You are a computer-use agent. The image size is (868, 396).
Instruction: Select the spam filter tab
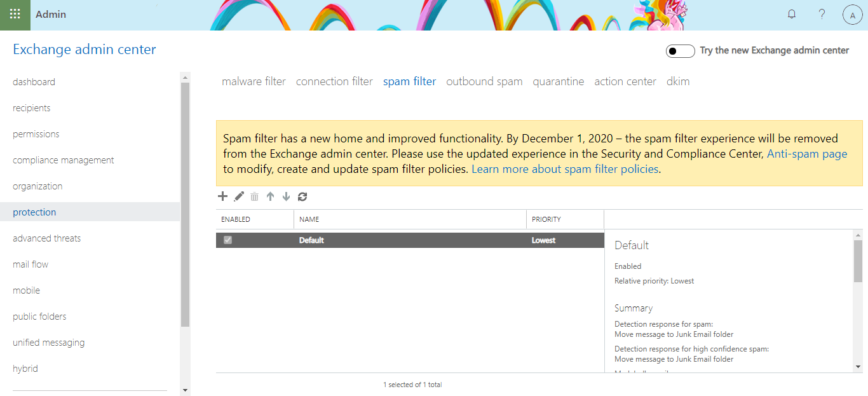[x=409, y=81]
